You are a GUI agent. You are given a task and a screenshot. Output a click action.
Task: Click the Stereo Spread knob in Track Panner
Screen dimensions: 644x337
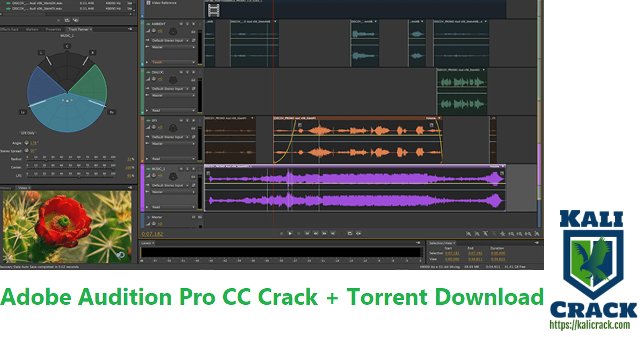26,150
